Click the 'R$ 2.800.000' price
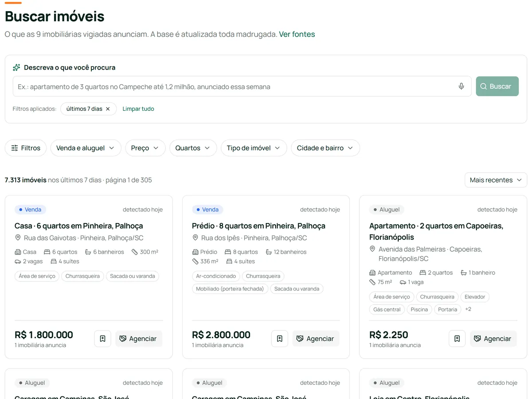Viewport: 532px width, 399px height. tap(221, 335)
